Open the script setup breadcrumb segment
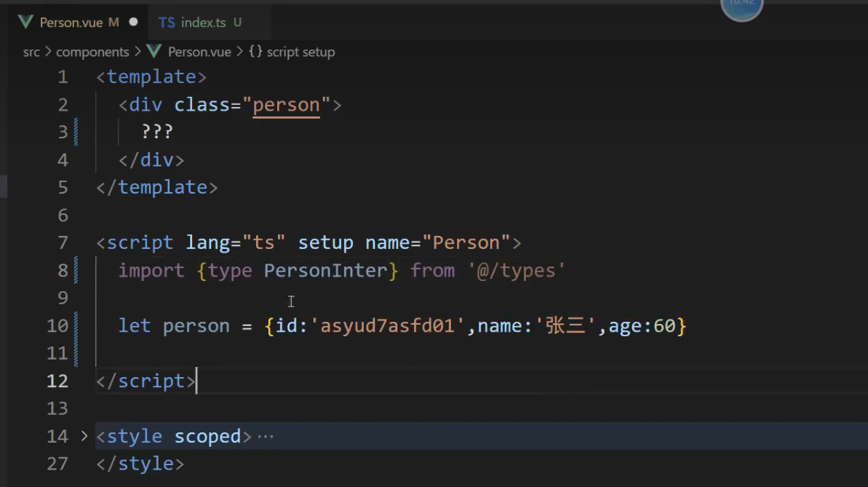This screenshot has width=868, height=487. click(x=300, y=52)
